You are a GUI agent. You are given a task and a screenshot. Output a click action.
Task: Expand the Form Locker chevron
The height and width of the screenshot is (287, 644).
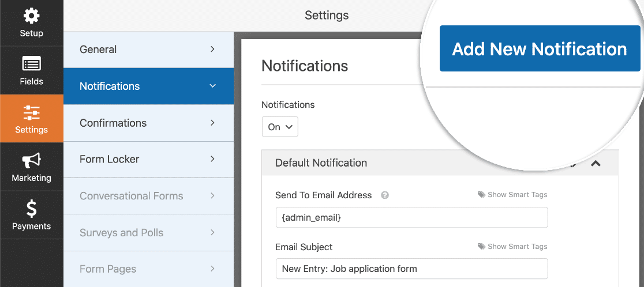click(212, 159)
